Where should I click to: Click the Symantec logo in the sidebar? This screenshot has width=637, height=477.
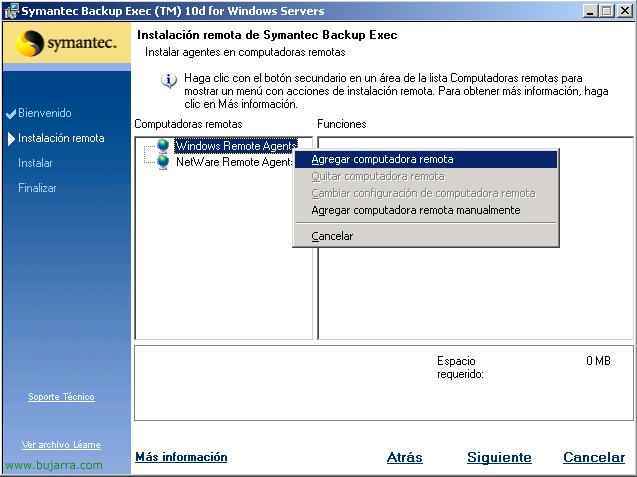point(67,43)
